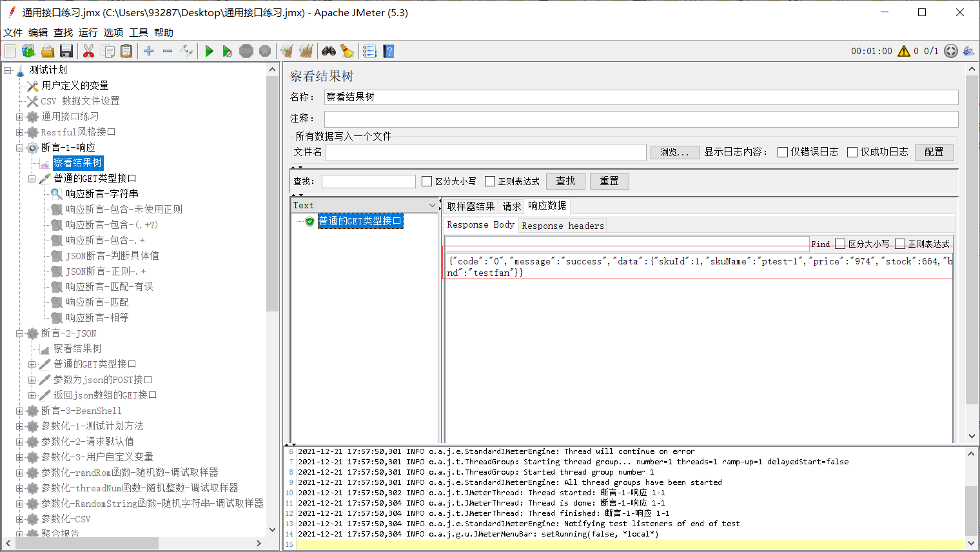Click the Toggle enable/disable toolbar icon
The width and height of the screenshot is (980, 552).
point(186,51)
